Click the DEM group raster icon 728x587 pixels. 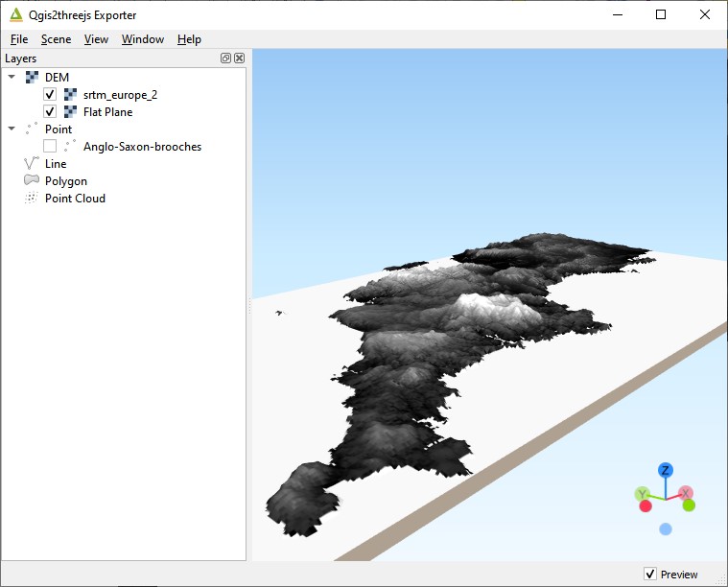[32, 77]
